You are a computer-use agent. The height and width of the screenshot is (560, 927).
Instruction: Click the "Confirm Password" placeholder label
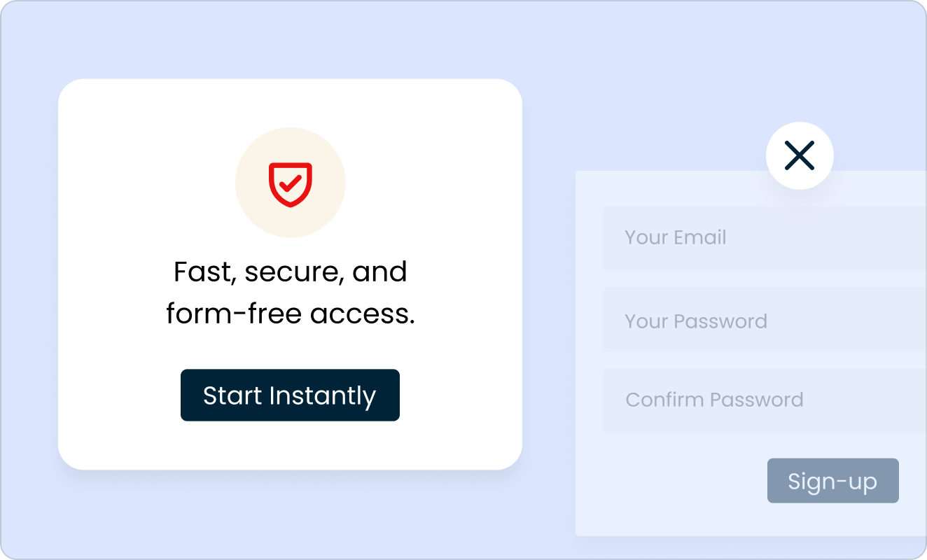click(x=714, y=400)
